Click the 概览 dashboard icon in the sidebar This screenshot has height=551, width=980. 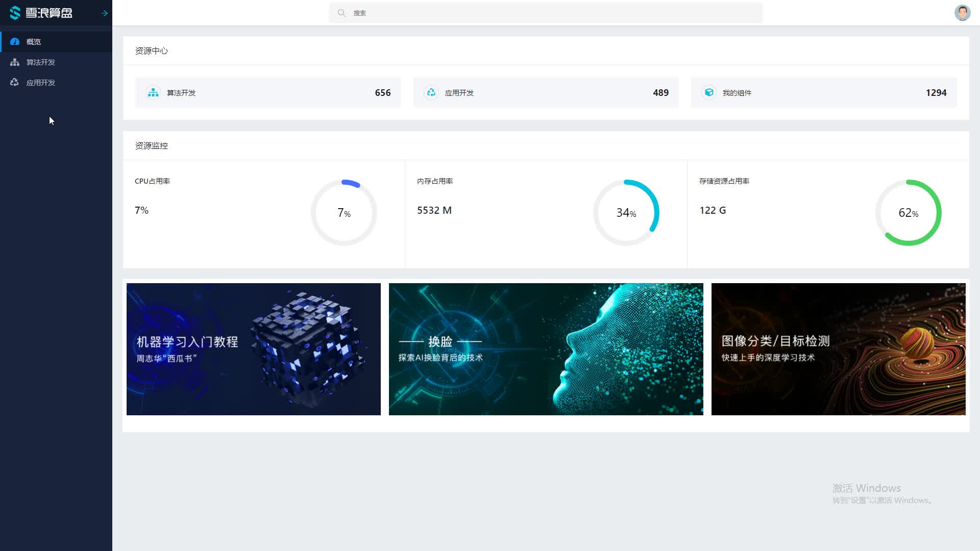tap(15, 42)
